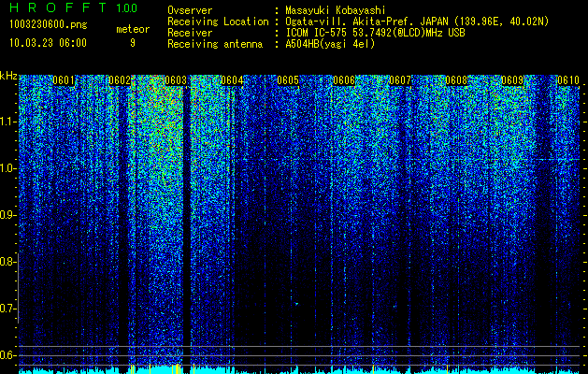Click the date stamp 10.03.23 06:00
The width and height of the screenshot is (588, 374).
tap(48, 43)
